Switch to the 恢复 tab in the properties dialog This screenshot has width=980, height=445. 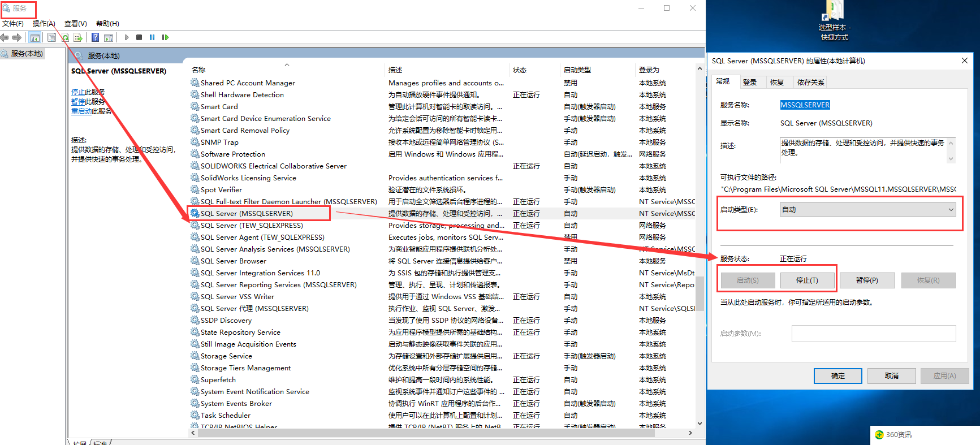click(x=777, y=83)
